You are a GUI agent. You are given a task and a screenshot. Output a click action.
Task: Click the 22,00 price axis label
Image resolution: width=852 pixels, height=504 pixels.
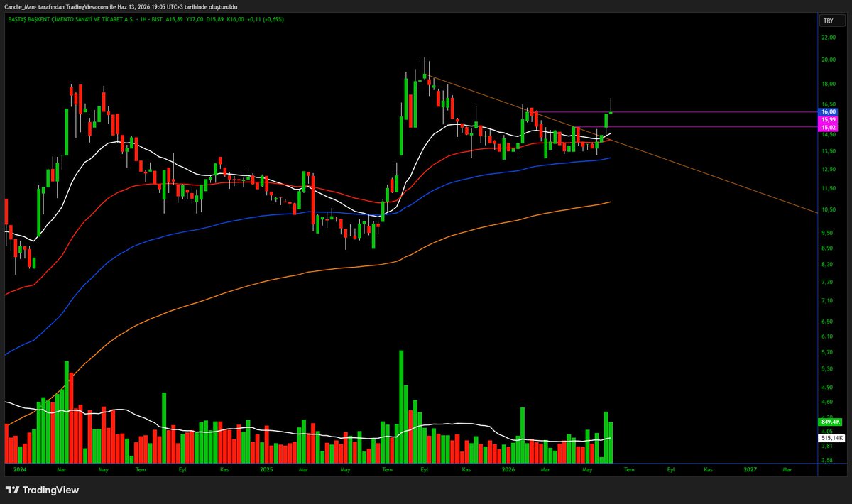point(828,37)
